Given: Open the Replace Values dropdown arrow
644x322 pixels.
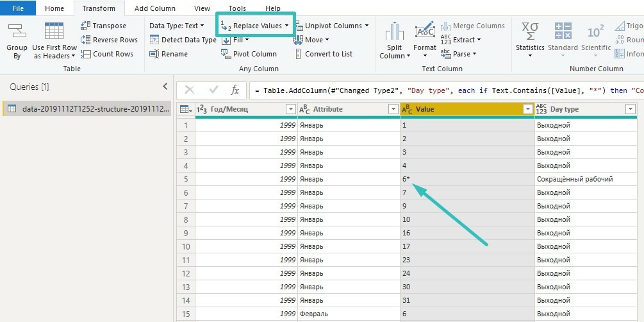Looking at the screenshot, I should coord(286,26).
